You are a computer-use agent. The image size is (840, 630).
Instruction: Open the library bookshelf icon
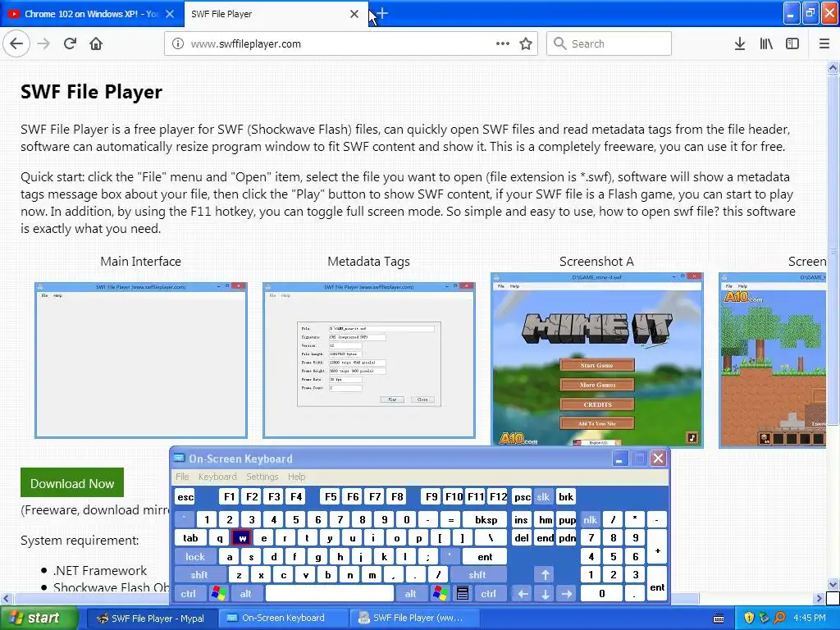766,43
